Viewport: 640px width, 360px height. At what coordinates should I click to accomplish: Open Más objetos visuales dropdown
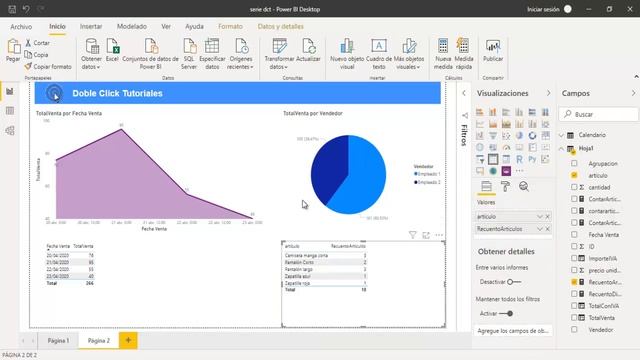click(x=409, y=54)
